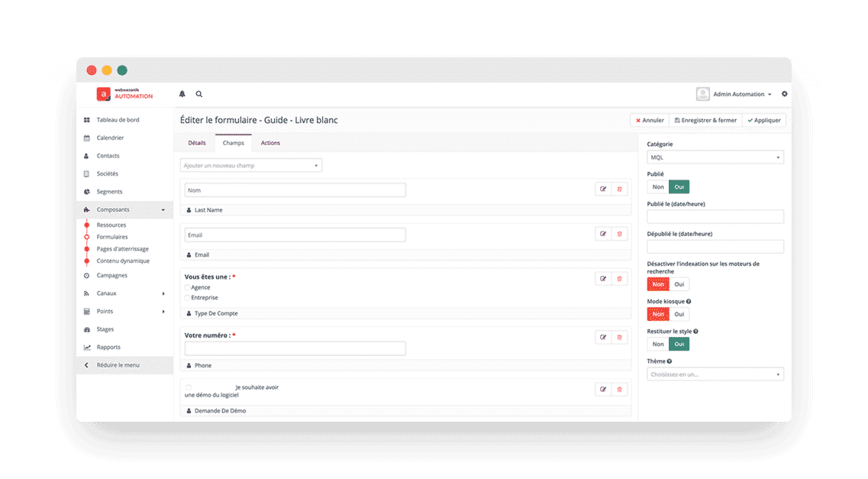Image resolution: width=868 pixels, height=479 pixels.
Task: Click the Campagnes clock icon
Action: tap(87, 276)
